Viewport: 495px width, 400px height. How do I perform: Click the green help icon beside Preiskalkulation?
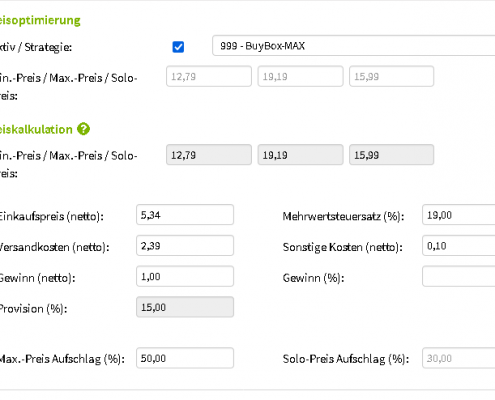tap(83, 129)
